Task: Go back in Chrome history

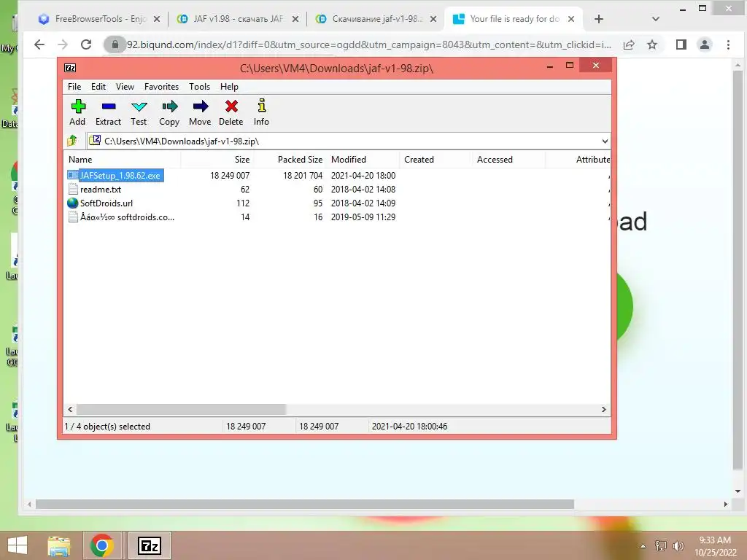Action: point(39,44)
